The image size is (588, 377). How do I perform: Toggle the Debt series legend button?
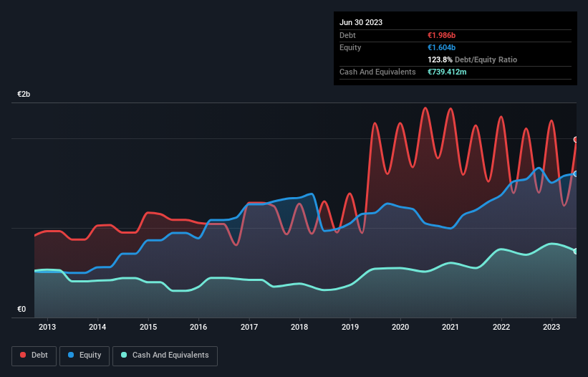[x=34, y=355]
